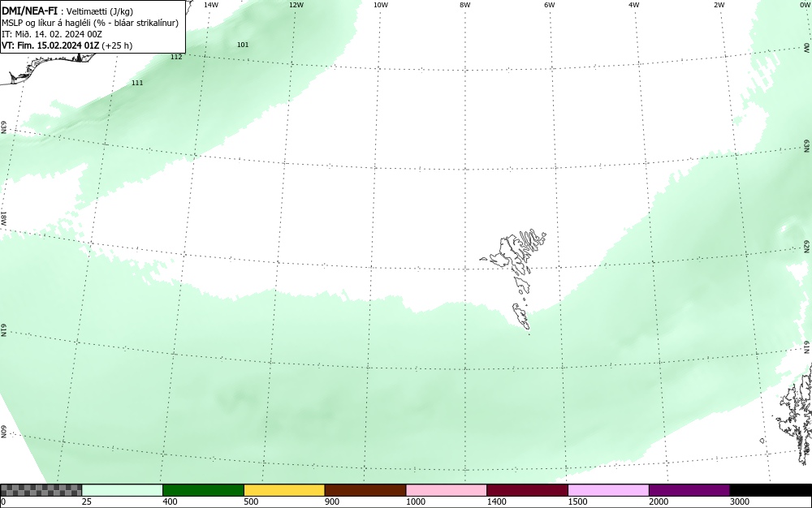
Task: Click the "14W" longitude label
Action: [211, 5]
